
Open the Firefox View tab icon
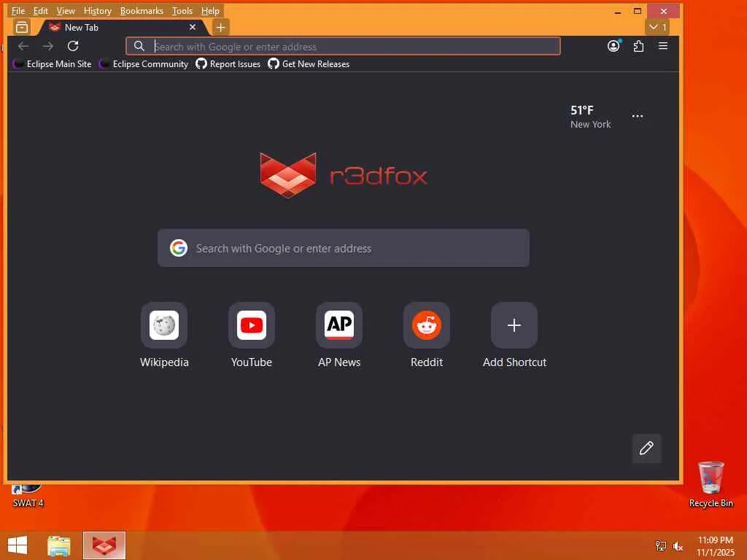[21, 27]
